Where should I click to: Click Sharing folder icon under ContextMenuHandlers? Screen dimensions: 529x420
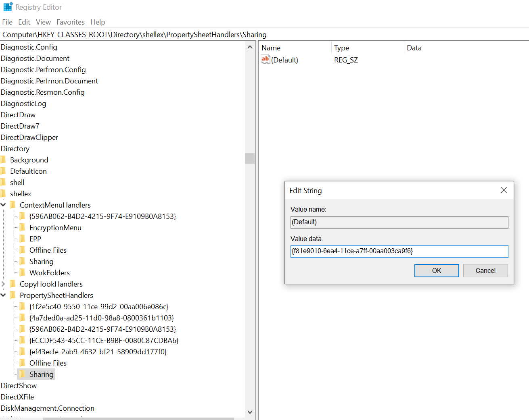(23, 261)
